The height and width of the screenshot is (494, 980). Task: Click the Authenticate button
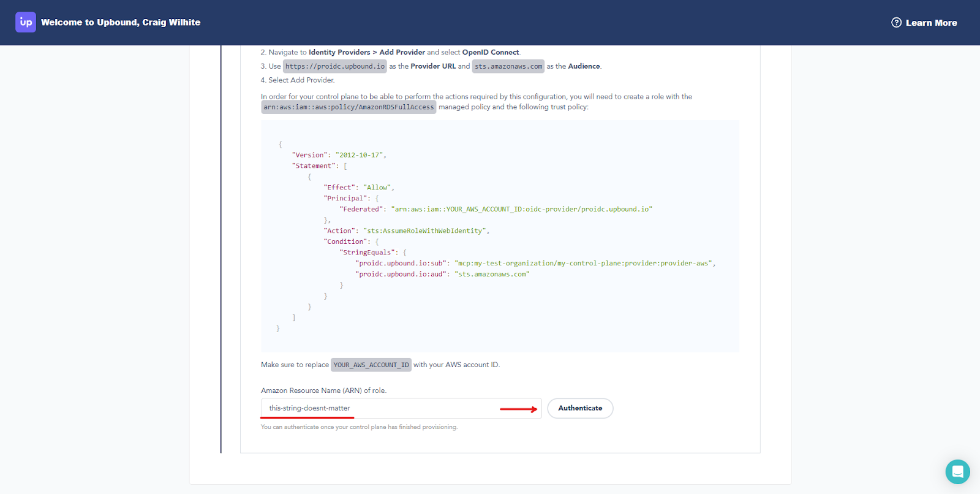coord(580,408)
